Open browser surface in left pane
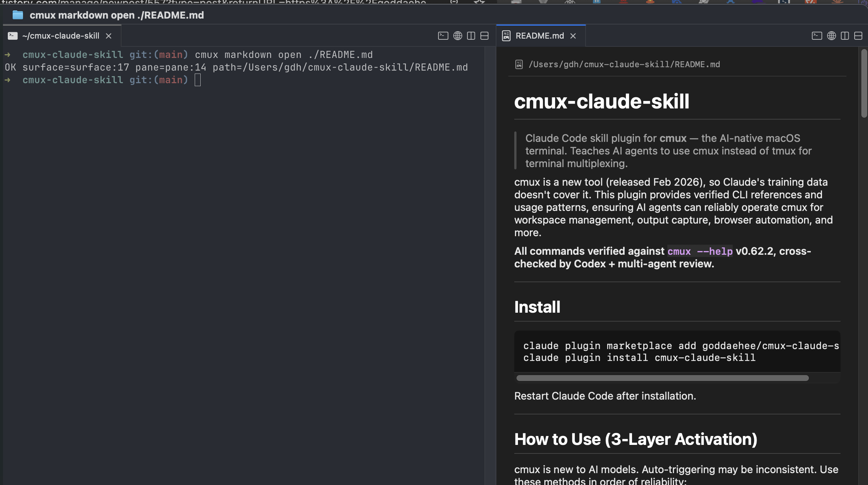 457,36
